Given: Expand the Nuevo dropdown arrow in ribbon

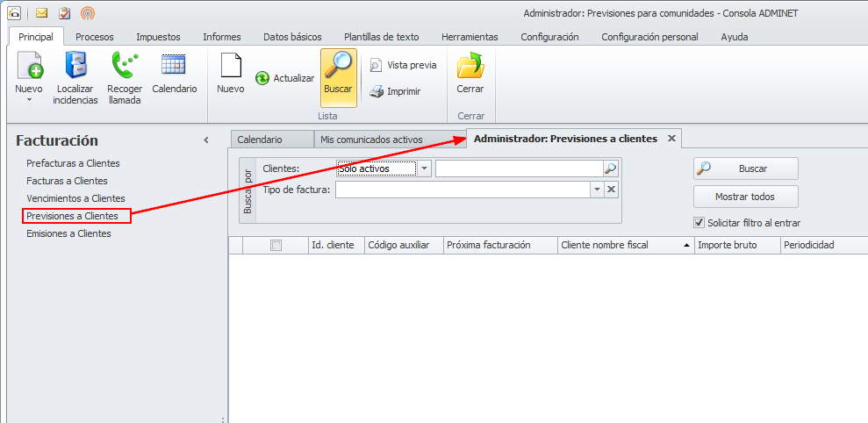Looking at the screenshot, I should tap(30, 100).
